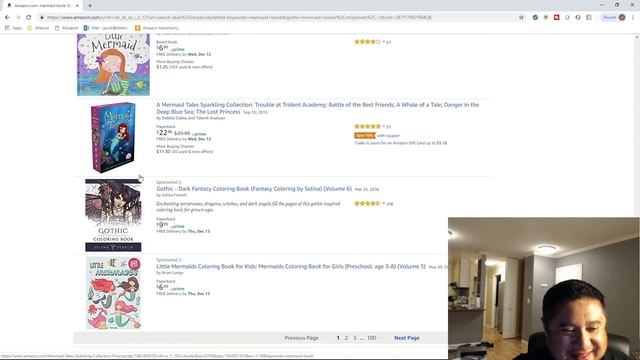Viewport: 640px width, 360px height.
Task: Open 'A Mermaid Tales Sparkling Collection' title link
Action: [x=318, y=108]
